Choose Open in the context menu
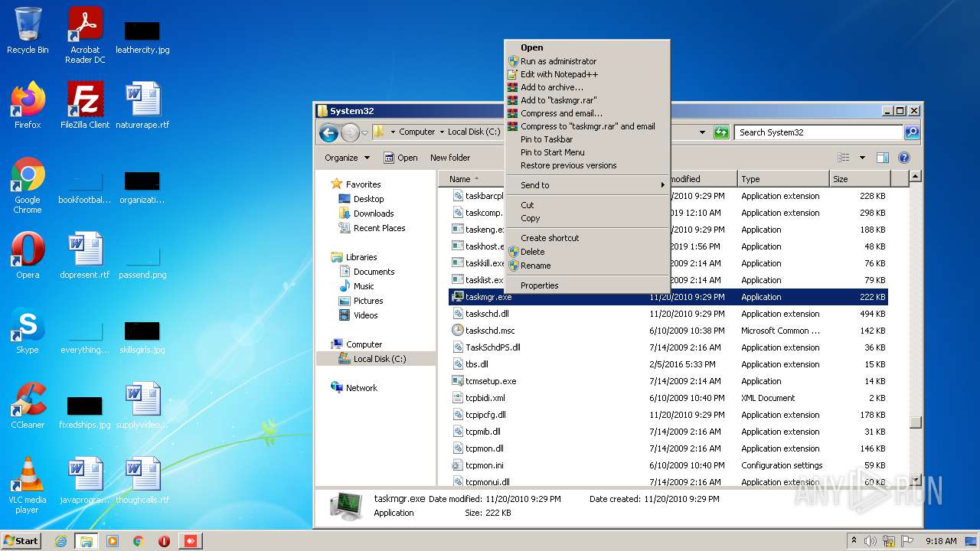 click(x=587, y=47)
